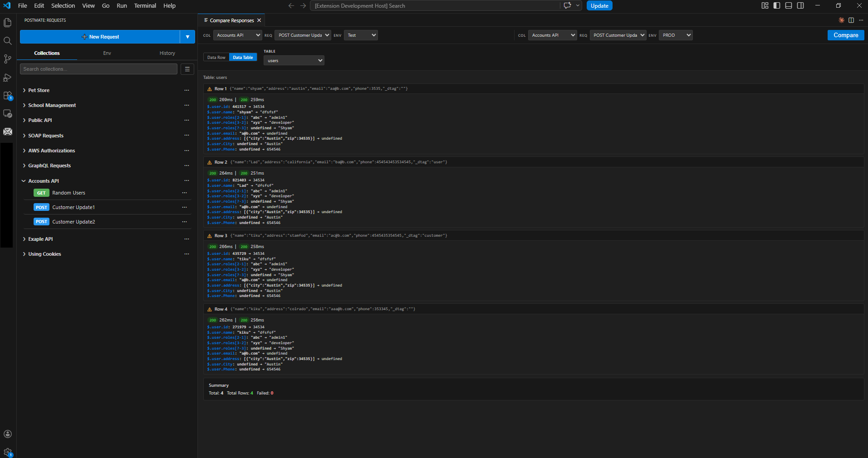Open Run and Debug view

pos(8,78)
